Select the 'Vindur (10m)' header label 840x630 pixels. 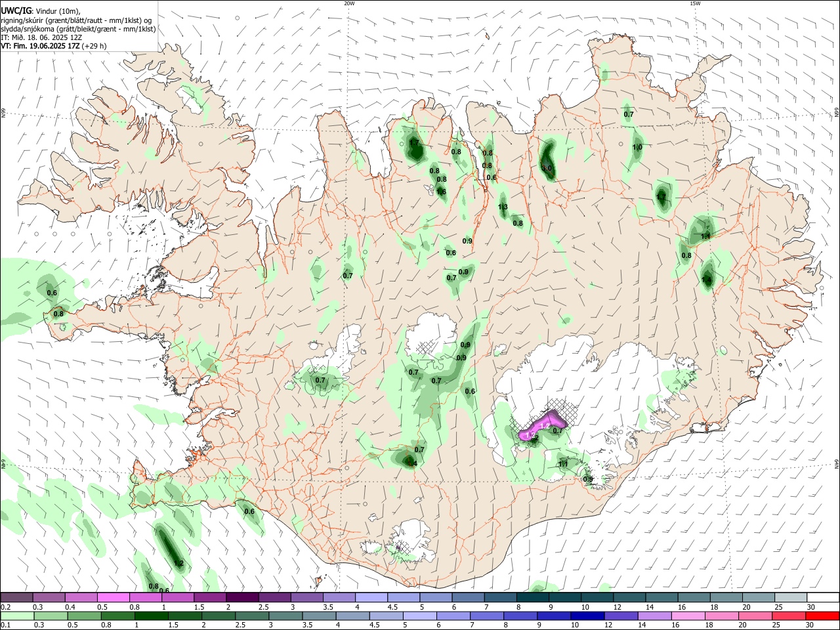[58, 11]
